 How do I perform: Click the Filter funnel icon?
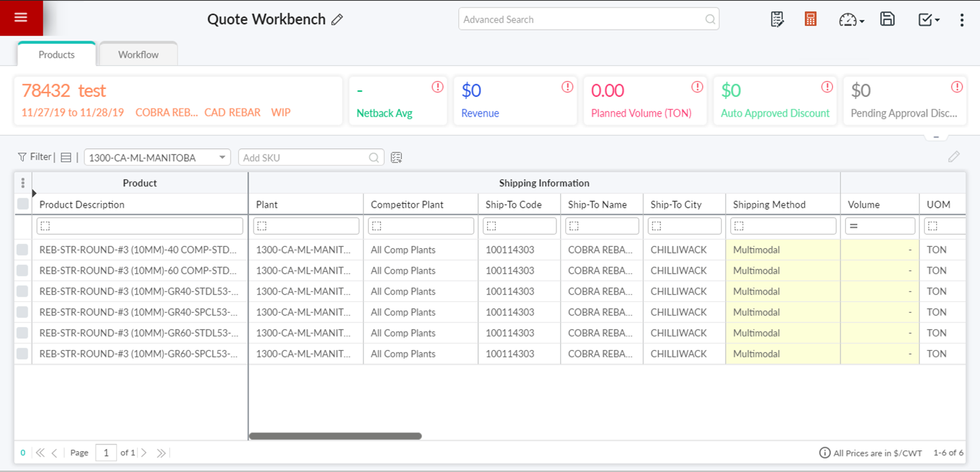22,157
